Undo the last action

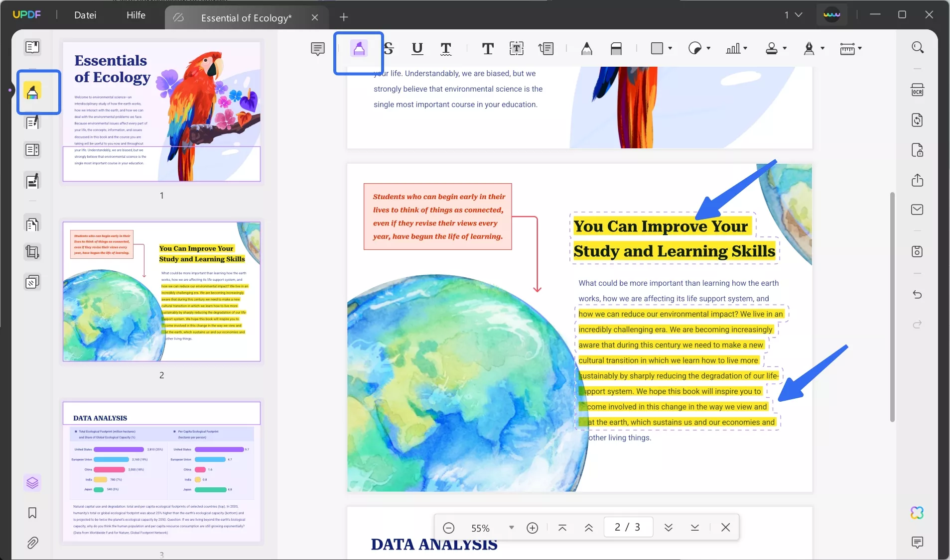[x=917, y=295]
